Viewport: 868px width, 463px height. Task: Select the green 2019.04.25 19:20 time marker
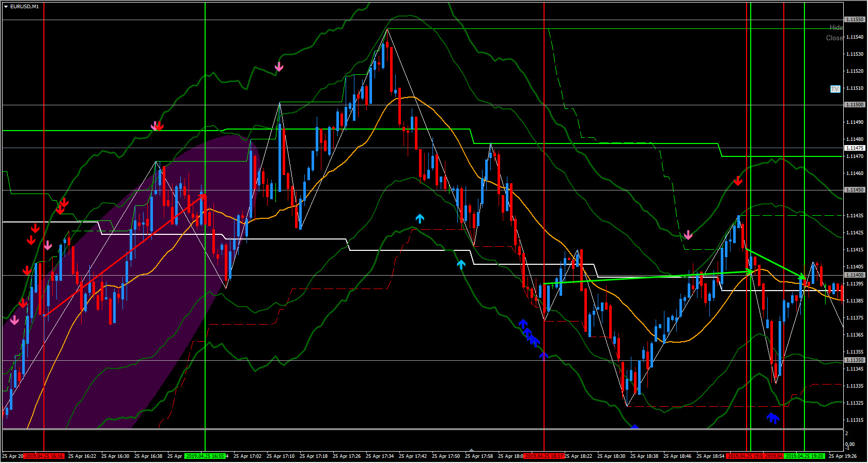tap(804, 456)
